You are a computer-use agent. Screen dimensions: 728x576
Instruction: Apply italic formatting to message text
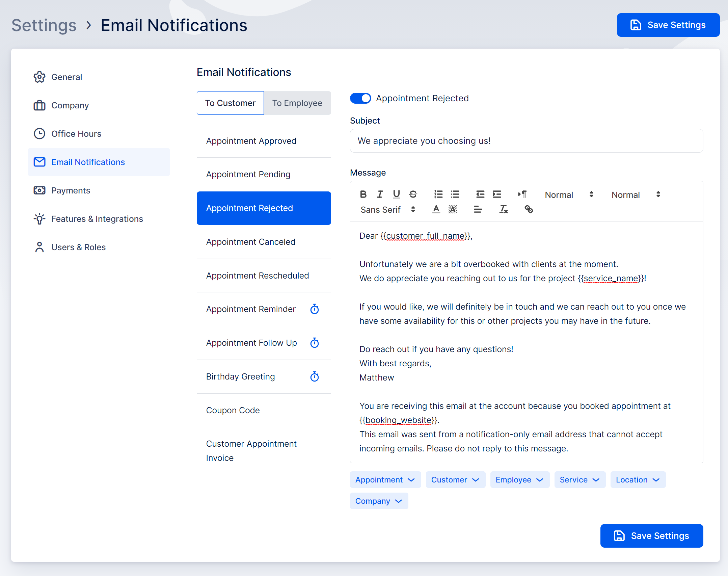pyautogui.click(x=380, y=194)
